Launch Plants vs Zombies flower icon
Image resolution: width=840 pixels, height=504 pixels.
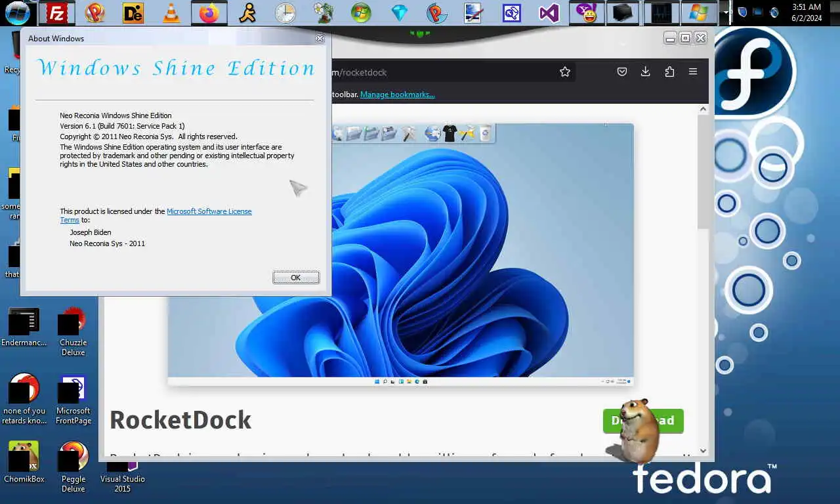[324, 12]
